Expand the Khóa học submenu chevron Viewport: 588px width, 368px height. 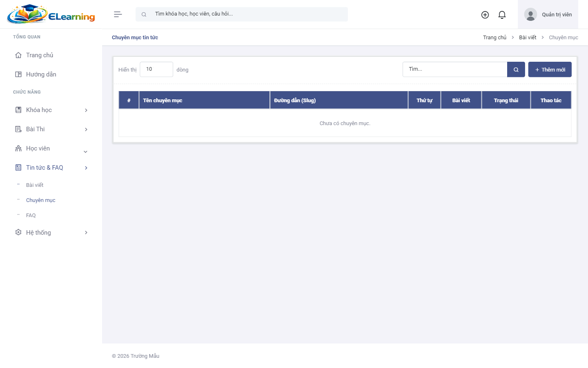pyautogui.click(x=86, y=110)
